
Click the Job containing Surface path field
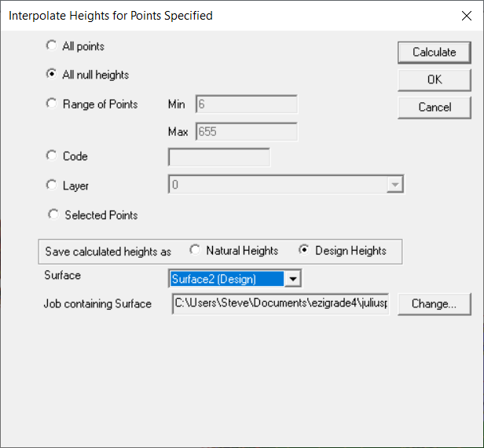280,303
